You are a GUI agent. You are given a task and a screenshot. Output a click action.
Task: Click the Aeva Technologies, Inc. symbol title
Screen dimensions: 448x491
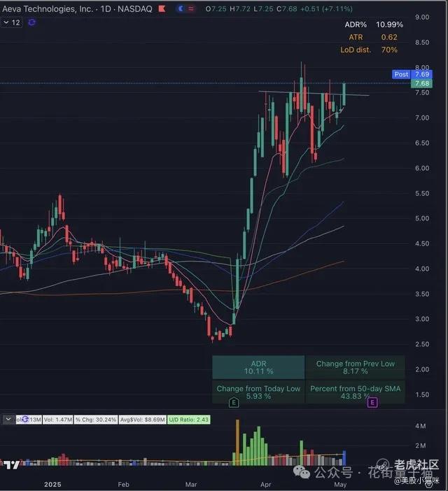click(x=48, y=9)
